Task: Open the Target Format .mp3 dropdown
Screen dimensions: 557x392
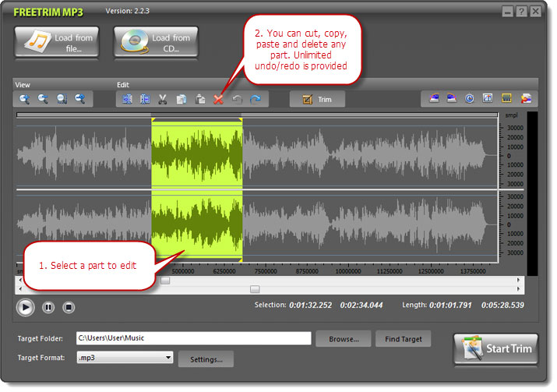Action: coord(125,358)
